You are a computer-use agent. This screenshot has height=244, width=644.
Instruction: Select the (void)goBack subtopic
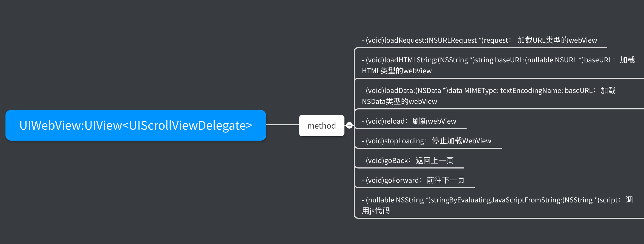point(408,161)
